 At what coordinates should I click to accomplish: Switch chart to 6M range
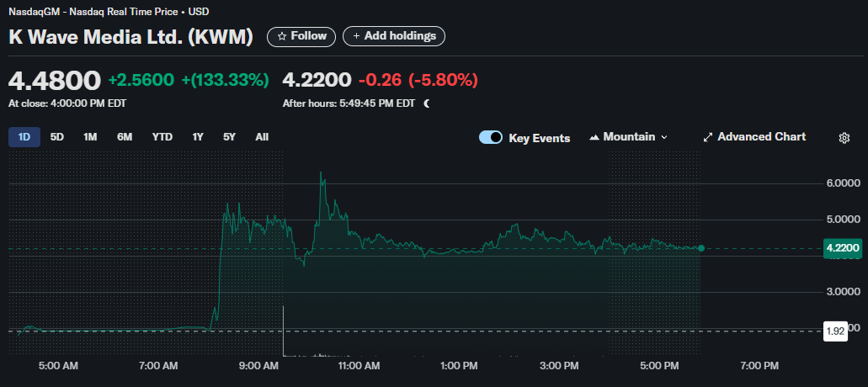point(125,137)
